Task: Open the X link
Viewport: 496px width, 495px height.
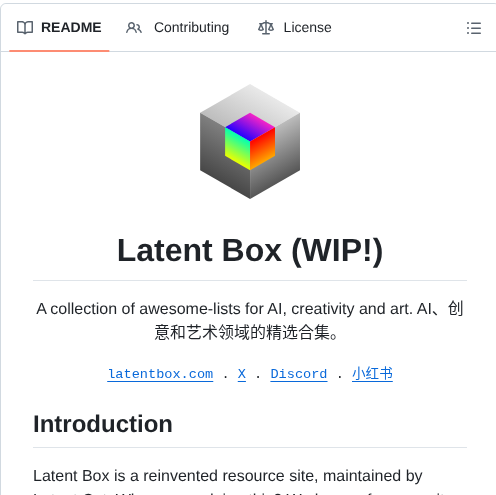Action: point(242,374)
